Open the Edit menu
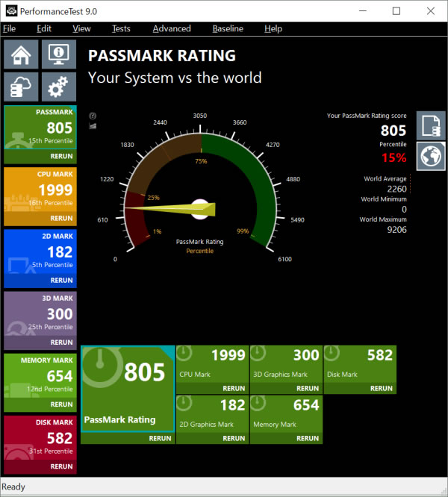Screen dimensions: 448x497 (44, 28)
